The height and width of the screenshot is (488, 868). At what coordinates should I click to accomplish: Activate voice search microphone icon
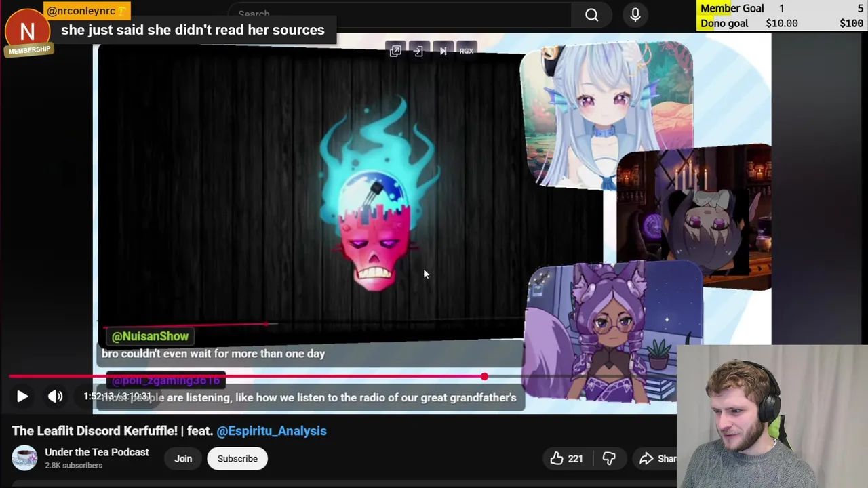click(635, 14)
